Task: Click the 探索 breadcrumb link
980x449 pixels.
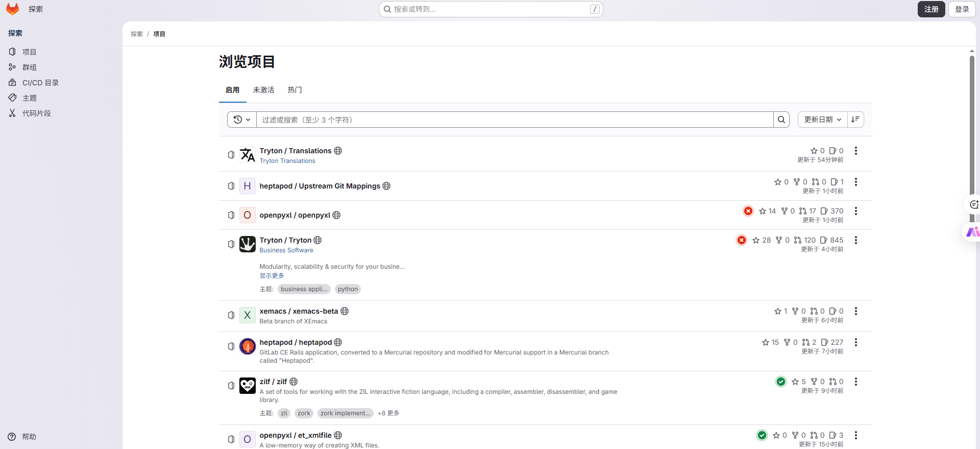Action: pyautogui.click(x=137, y=34)
